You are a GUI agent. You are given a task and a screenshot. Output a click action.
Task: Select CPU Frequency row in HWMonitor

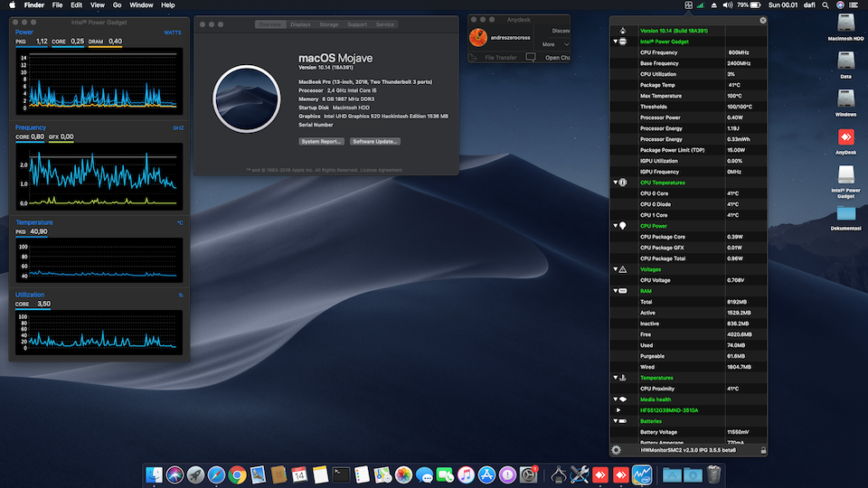click(x=688, y=52)
